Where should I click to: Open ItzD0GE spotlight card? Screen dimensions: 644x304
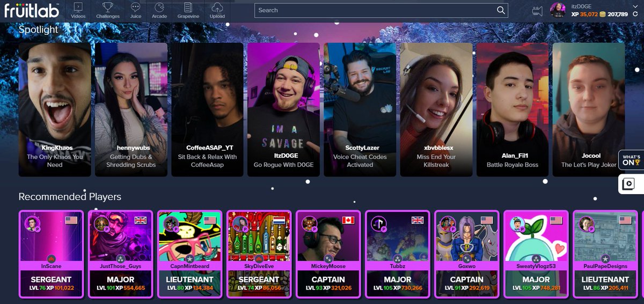(283, 110)
